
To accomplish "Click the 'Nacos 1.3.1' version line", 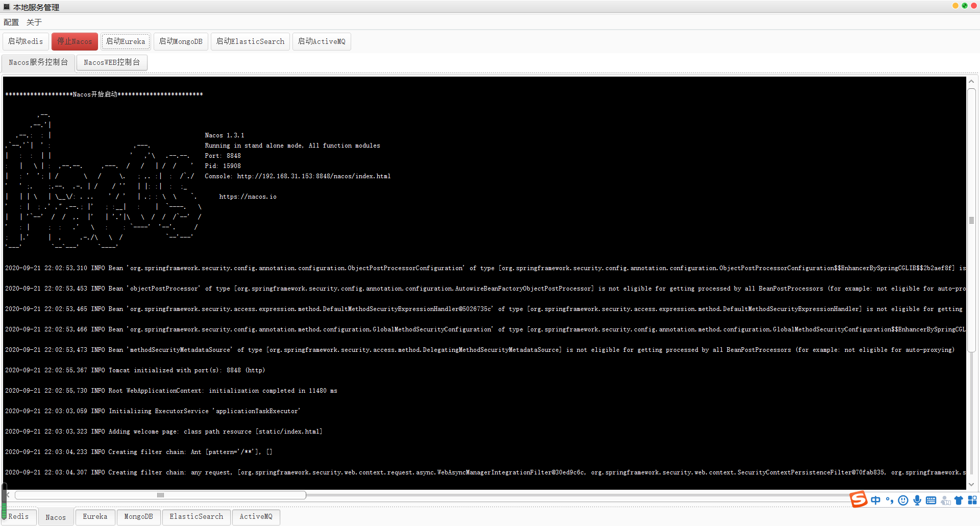I will [225, 135].
